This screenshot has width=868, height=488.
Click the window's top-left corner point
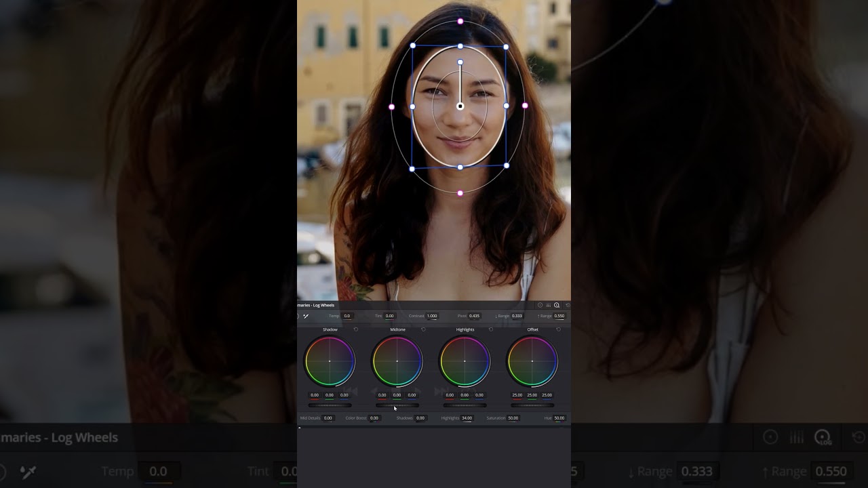[x=413, y=46]
